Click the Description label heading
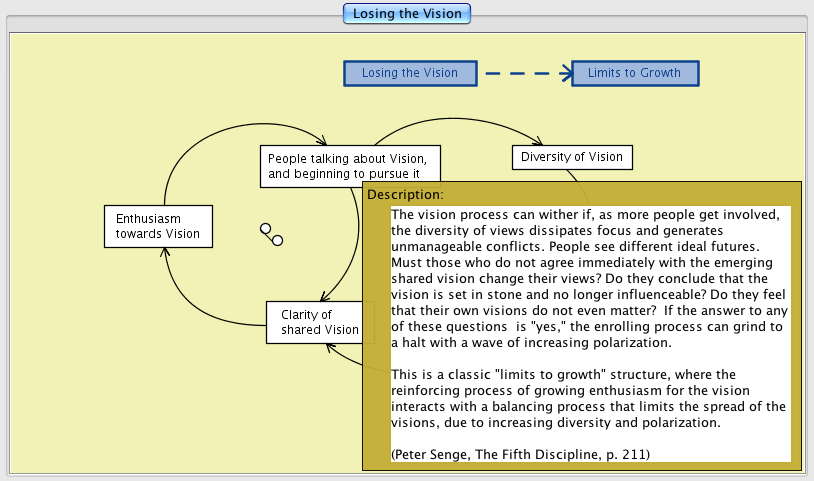The width and height of the screenshot is (814, 481). click(x=405, y=194)
